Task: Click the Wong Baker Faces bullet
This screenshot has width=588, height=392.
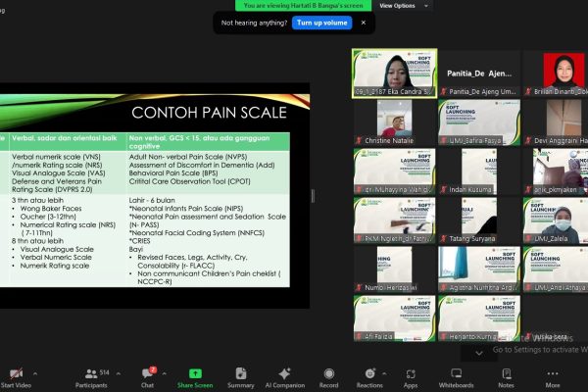Action: coord(51,209)
